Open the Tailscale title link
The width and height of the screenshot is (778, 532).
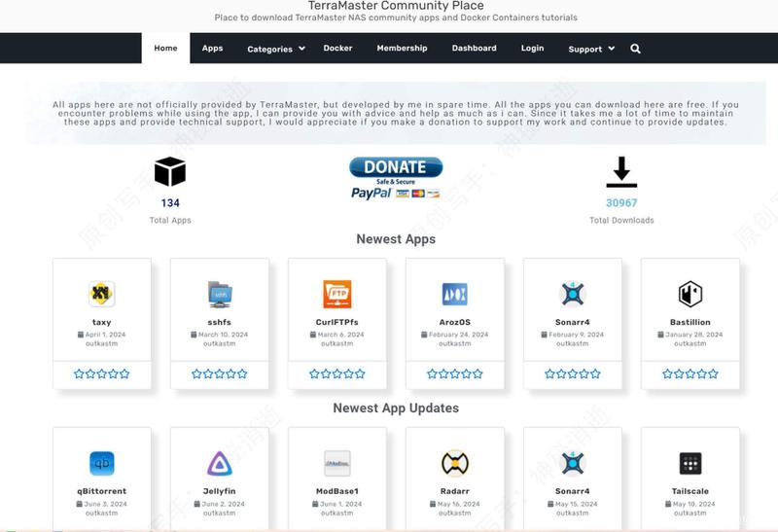[690, 491]
